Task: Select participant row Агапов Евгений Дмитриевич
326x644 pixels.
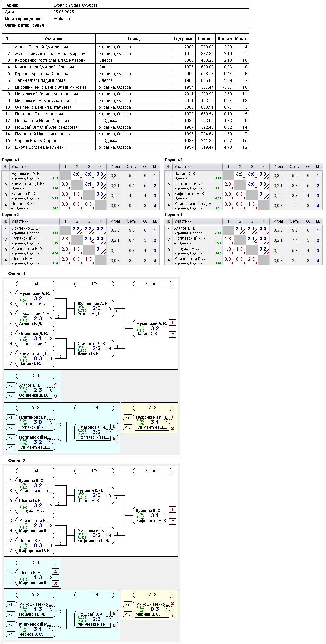Action: pos(125,47)
